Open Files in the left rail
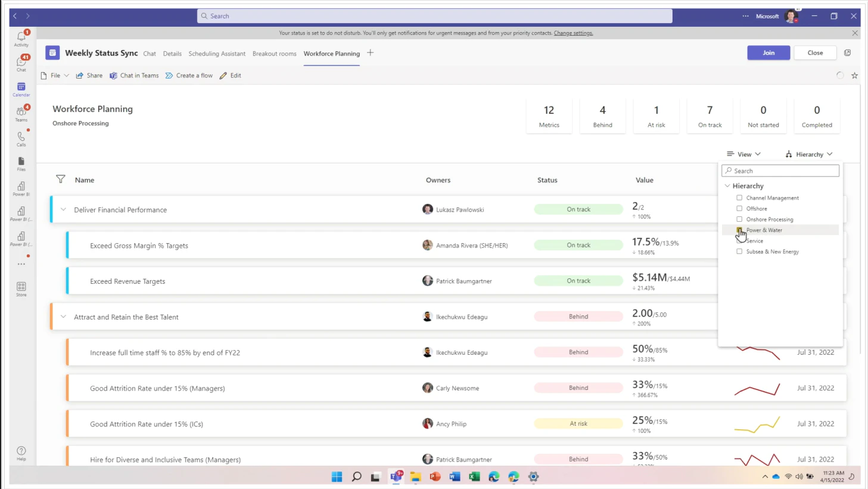 pos(21,163)
